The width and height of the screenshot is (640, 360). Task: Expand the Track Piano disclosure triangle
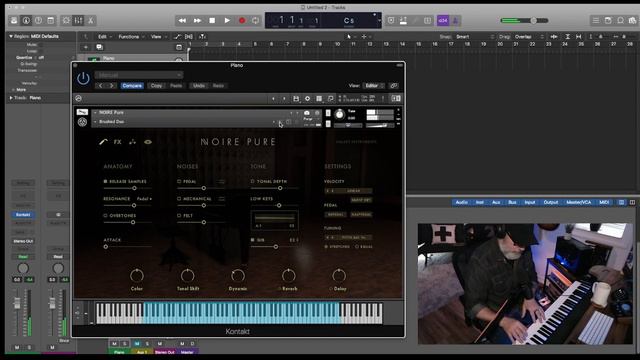11,98
